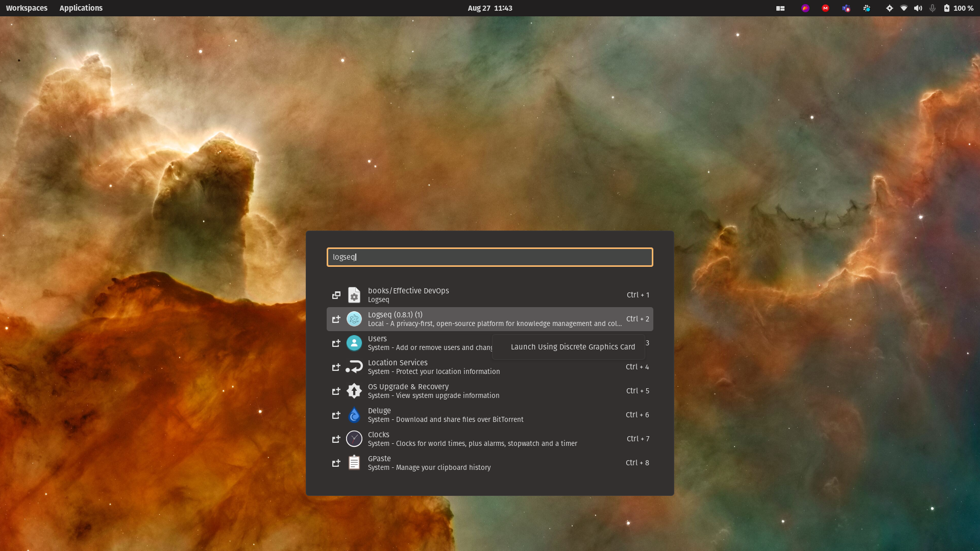Open the volume indicator in top bar
980x551 pixels.
tap(918, 8)
